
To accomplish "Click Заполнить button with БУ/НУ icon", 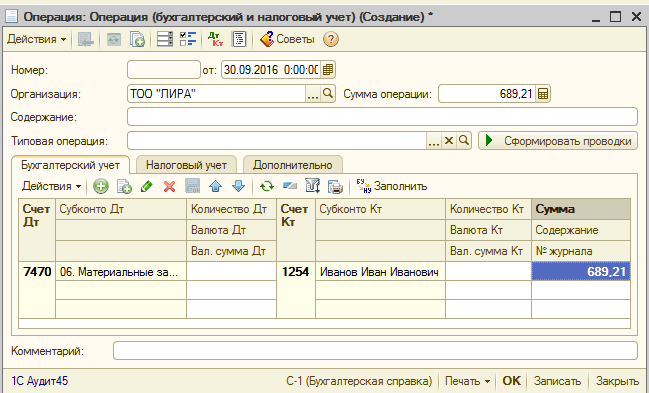I will 392,186.
